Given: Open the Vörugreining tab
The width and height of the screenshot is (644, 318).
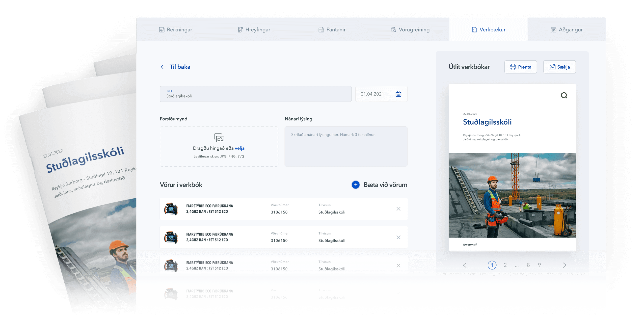Looking at the screenshot, I should (410, 30).
